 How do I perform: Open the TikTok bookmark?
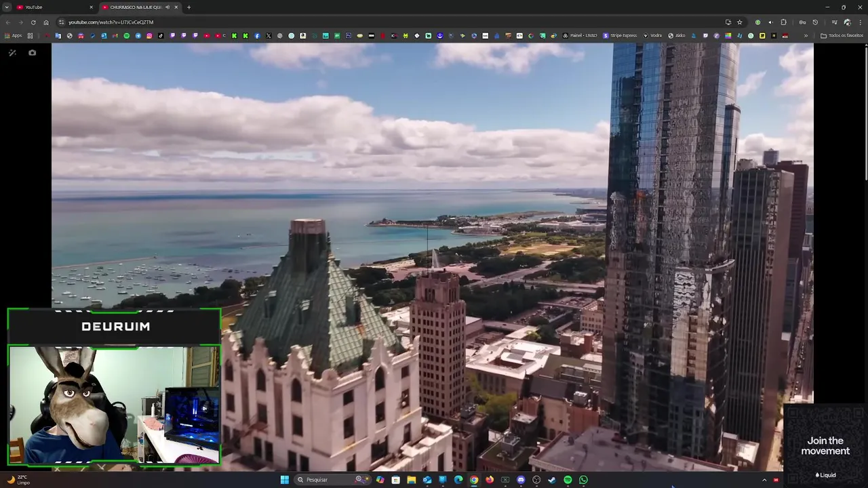[x=161, y=35]
